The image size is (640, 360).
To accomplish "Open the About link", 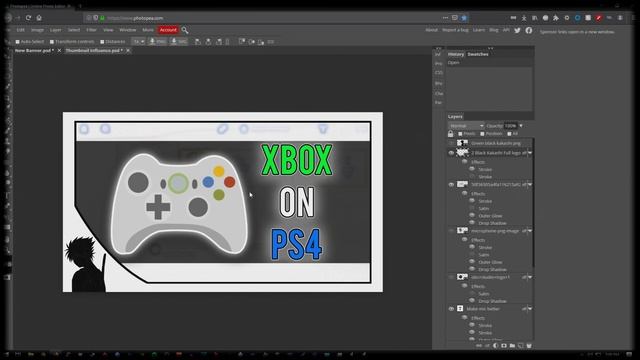I will [431, 30].
